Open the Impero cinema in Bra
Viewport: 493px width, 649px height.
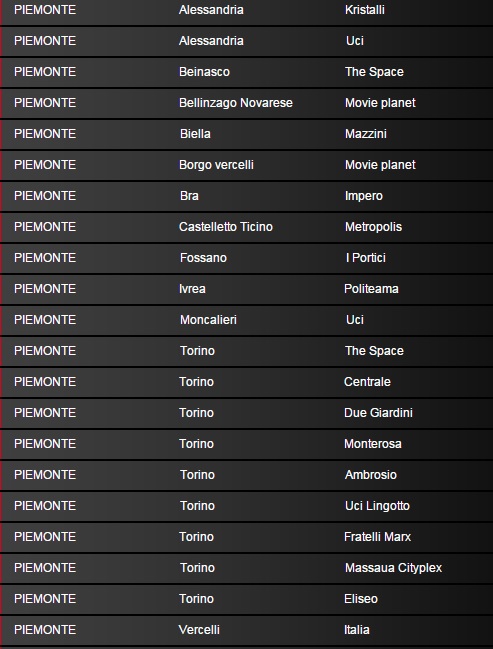point(363,196)
